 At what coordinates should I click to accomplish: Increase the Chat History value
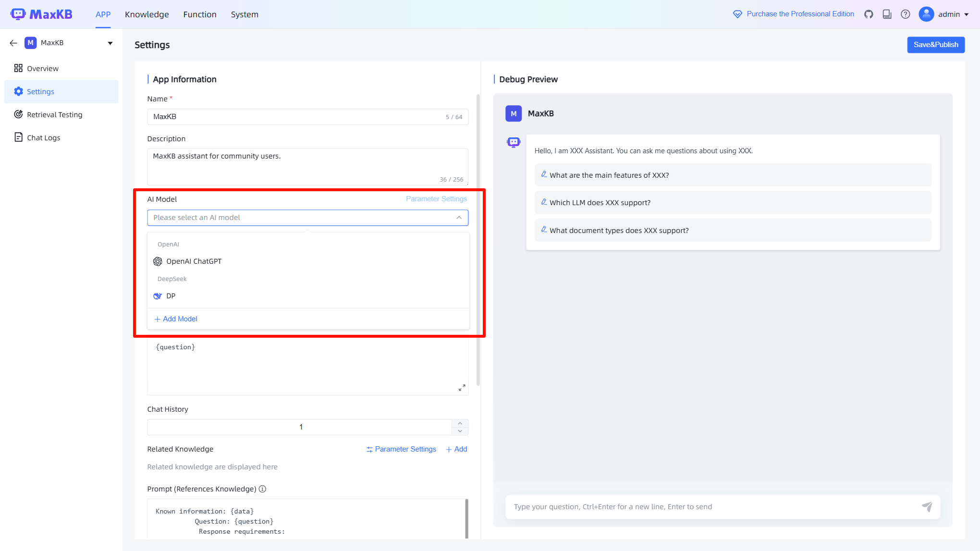point(460,423)
